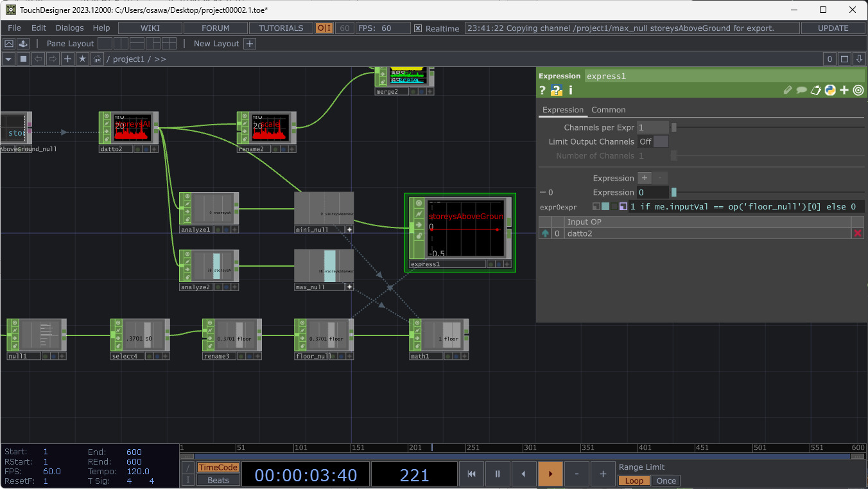Click the add operator plus in path bar
This screenshot has width=868, height=489.
click(x=67, y=59)
